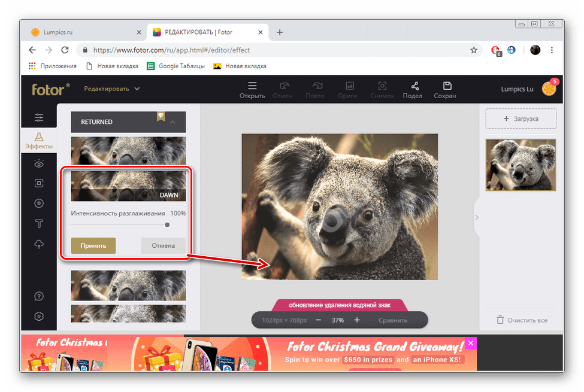Image resolution: width=584 pixels, height=392 pixels.
Task: Click the Сравнить compare button
Action: 393,320
